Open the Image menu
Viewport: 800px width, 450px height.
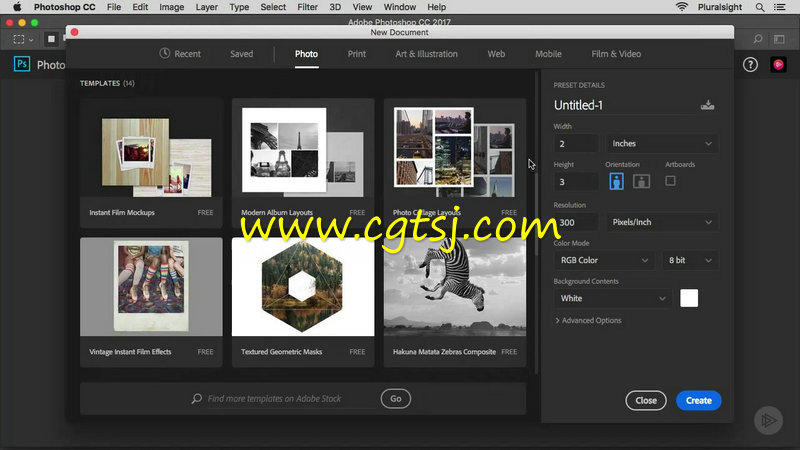pyautogui.click(x=171, y=7)
